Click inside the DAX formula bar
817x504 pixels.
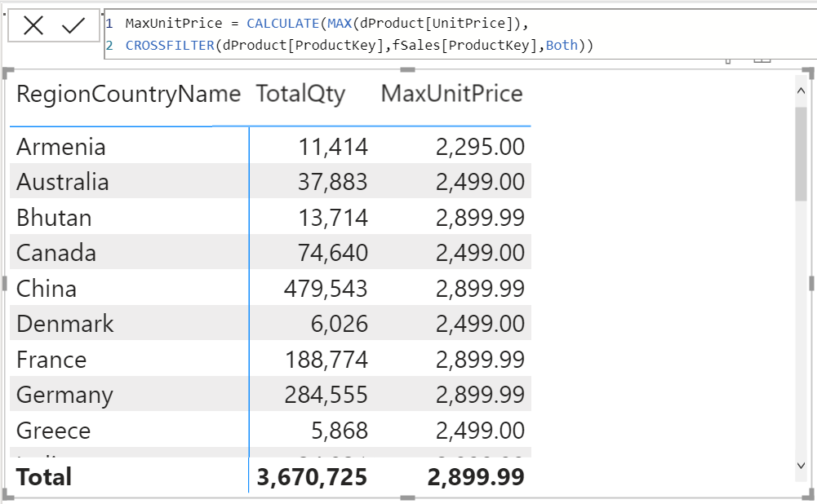(x=460, y=34)
